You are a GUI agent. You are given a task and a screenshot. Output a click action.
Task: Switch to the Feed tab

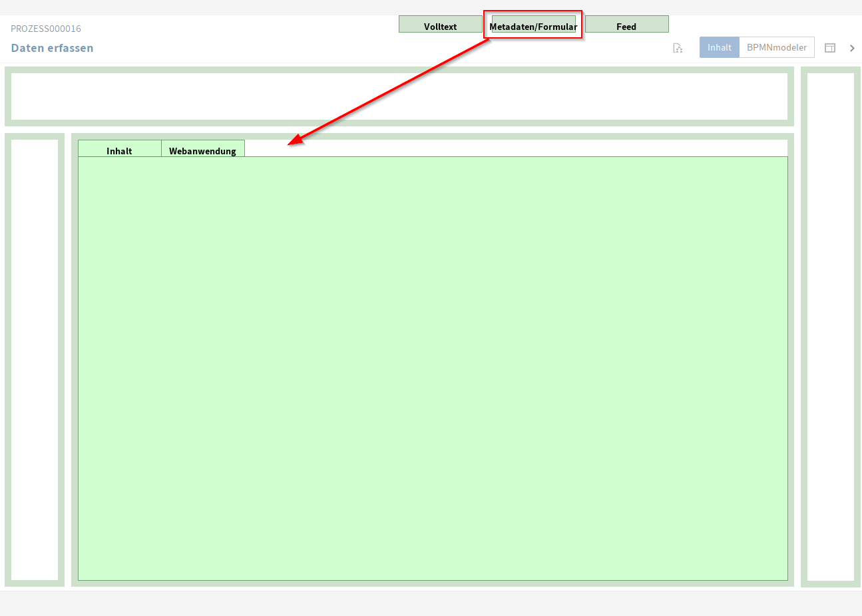pos(626,25)
